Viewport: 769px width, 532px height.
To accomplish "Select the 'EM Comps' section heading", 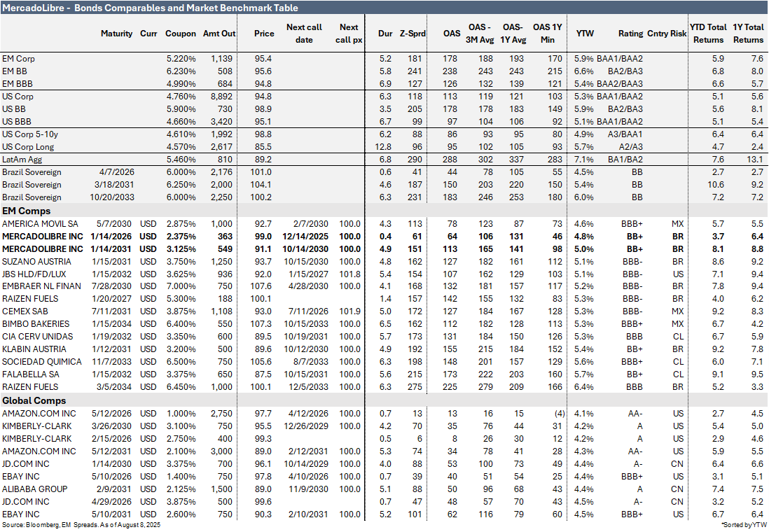I will click(x=26, y=211).
